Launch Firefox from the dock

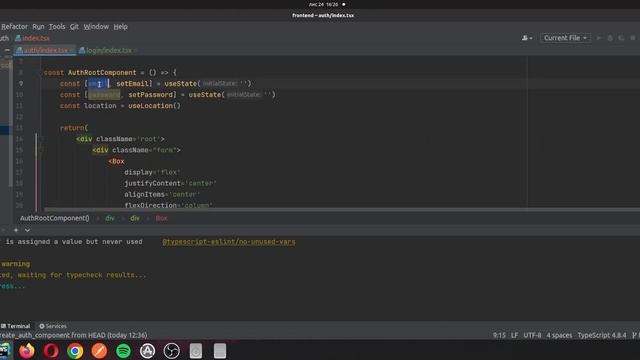click(27, 351)
